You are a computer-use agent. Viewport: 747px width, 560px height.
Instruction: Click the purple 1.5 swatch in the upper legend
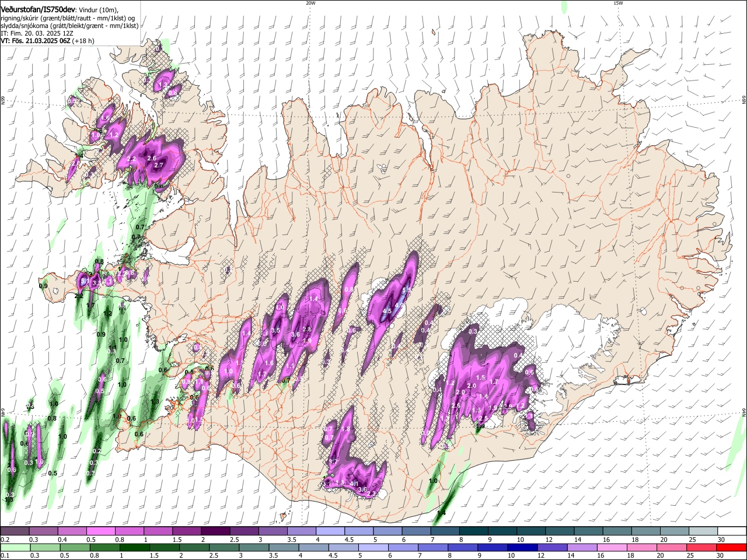[x=187, y=531]
